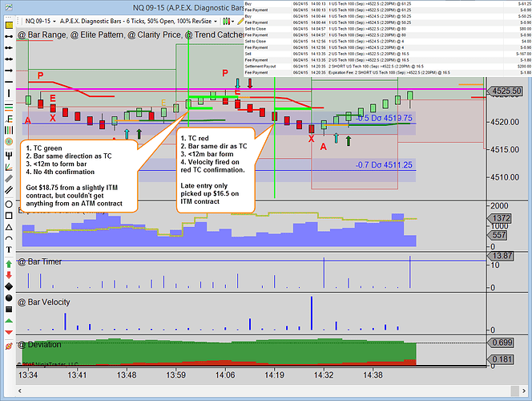Screen dimensions: 532x401
Task: Select the Horizontal Line tool
Action: [9, 82]
